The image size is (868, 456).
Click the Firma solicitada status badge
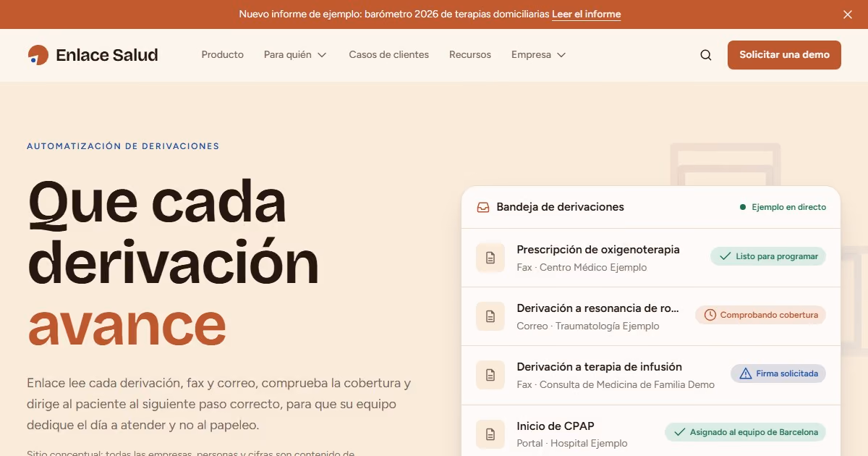coord(778,373)
